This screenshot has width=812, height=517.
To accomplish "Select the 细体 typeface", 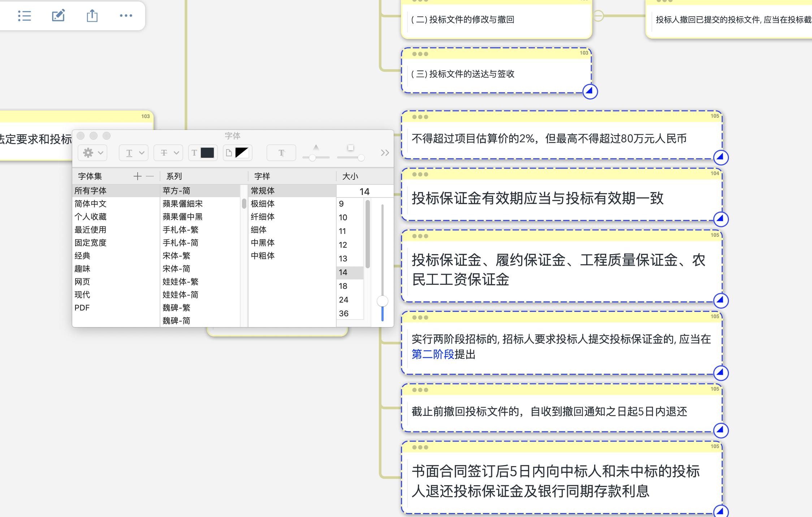I will point(292,230).
